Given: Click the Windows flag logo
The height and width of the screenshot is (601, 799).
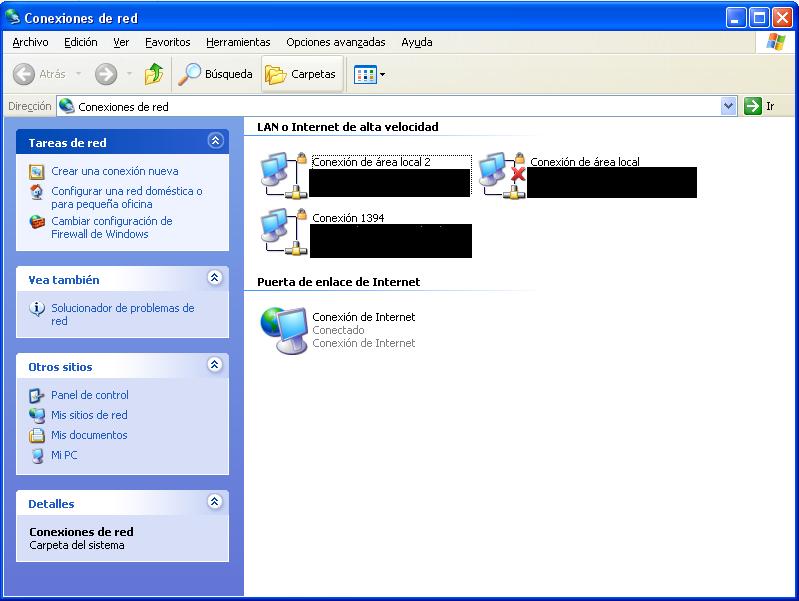Looking at the screenshot, I should (775, 42).
